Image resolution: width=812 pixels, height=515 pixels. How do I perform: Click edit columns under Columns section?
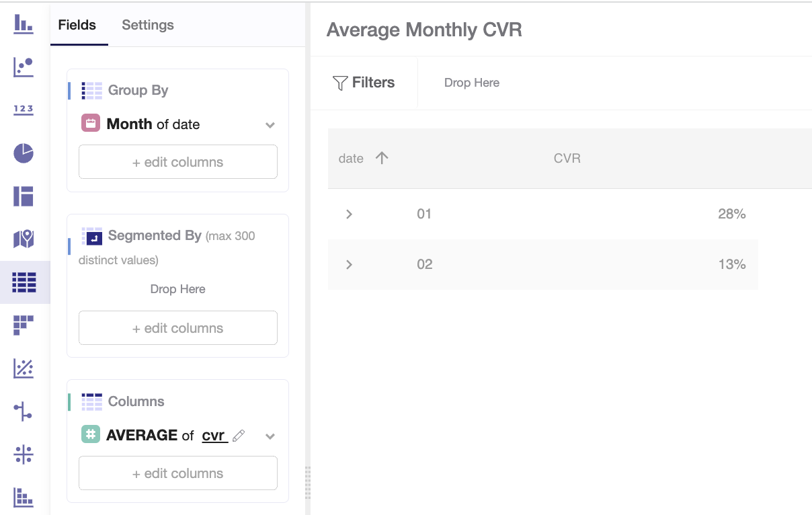[x=178, y=473]
